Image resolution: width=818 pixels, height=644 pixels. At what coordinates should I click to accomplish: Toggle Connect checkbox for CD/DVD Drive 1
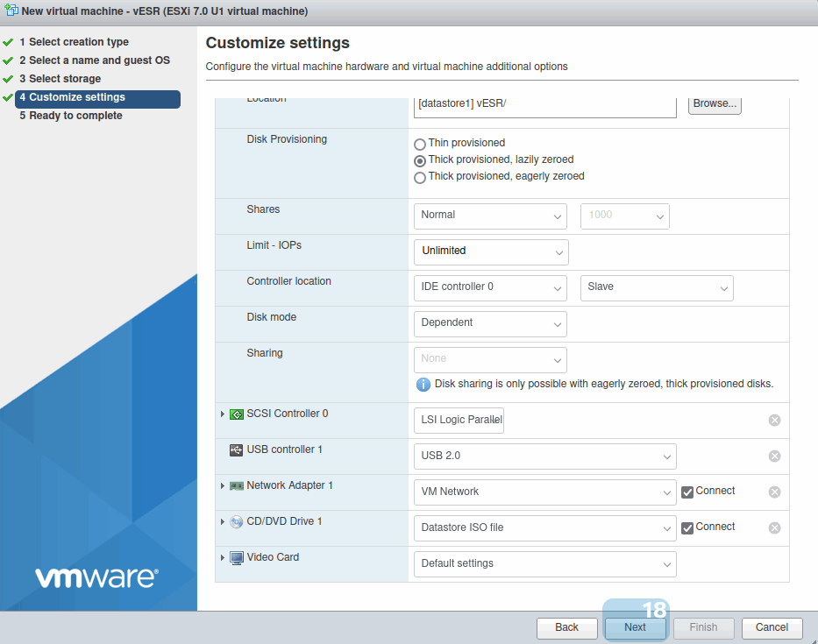tap(687, 528)
